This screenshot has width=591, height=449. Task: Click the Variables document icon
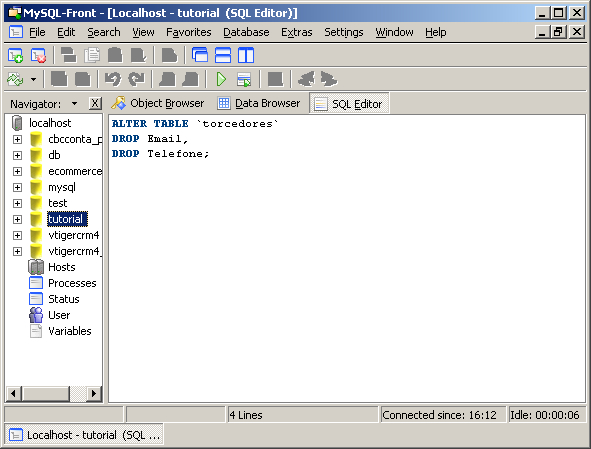[36, 331]
